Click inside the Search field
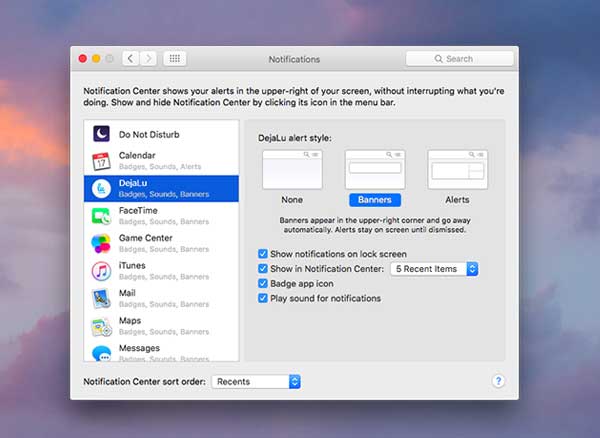Viewport: 600px width, 438px height. [x=460, y=59]
